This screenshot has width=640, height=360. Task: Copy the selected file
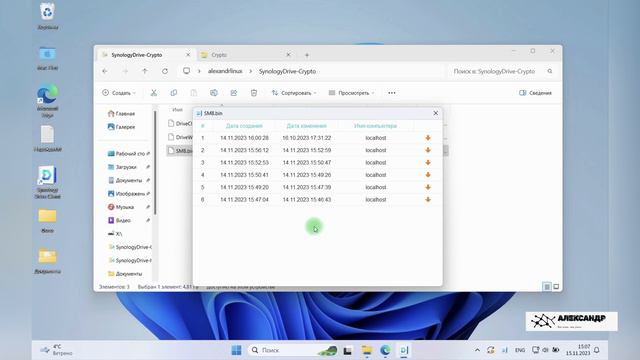[173, 93]
